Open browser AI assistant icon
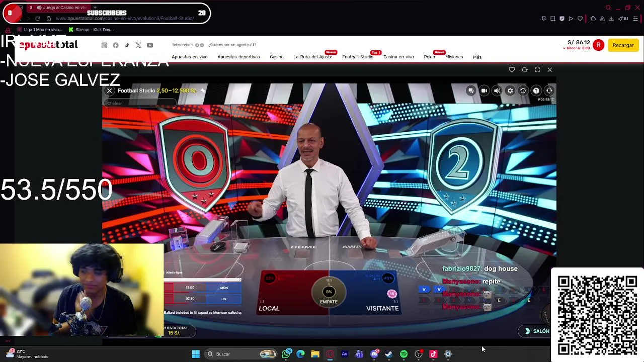The image size is (644, 362). (x=623, y=19)
